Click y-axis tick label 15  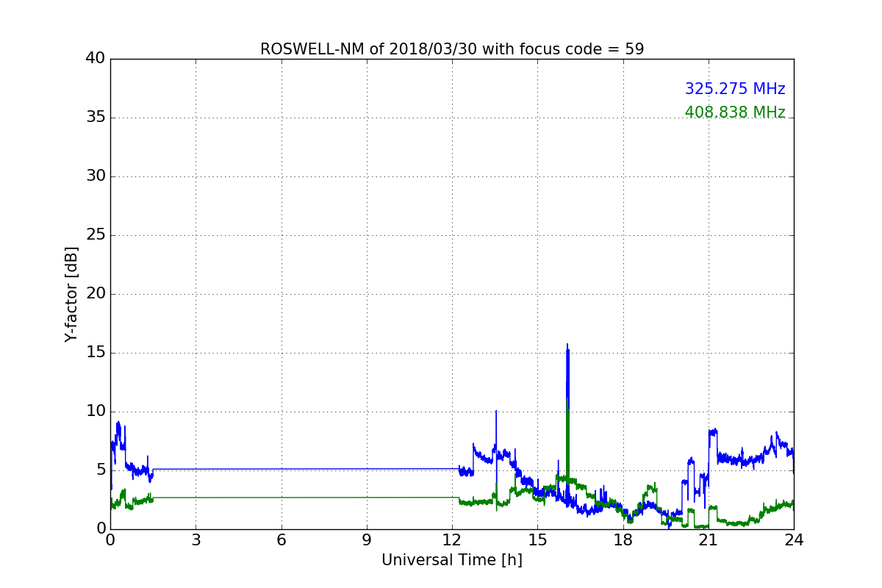point(96,353)
